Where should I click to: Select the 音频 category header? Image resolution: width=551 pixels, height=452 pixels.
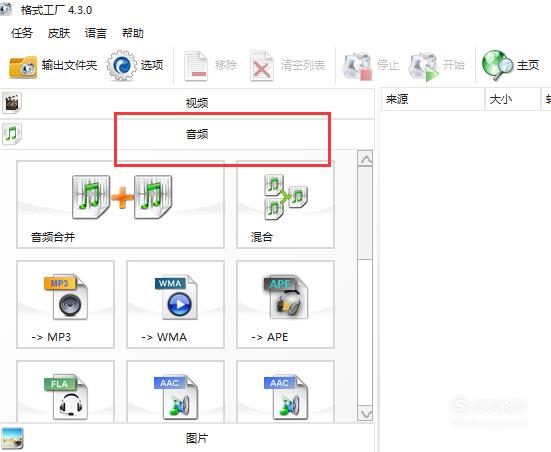(187, 134)
